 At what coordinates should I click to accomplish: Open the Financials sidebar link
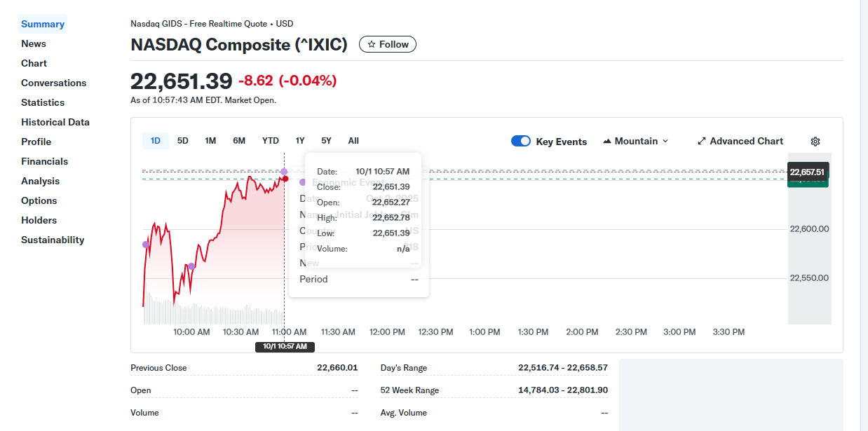tap(45, 161)
